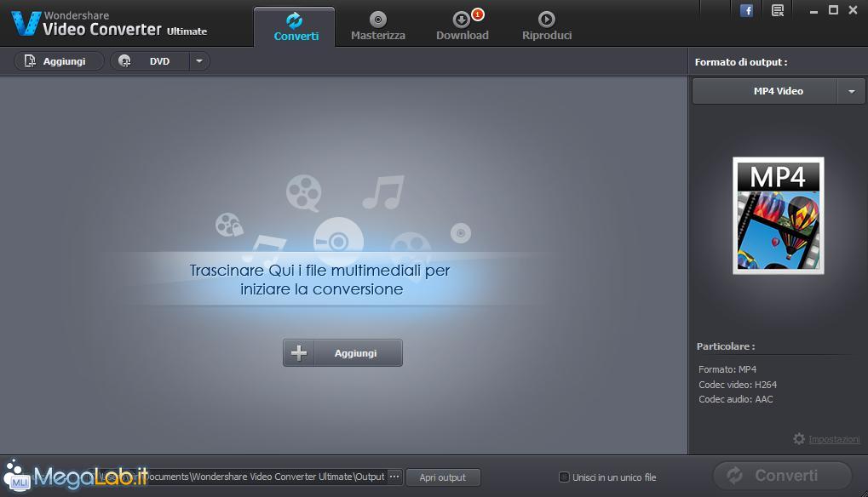Expand the output format dropdown arrow
Viewport: 868px width, 497px height.
(852, 91)
